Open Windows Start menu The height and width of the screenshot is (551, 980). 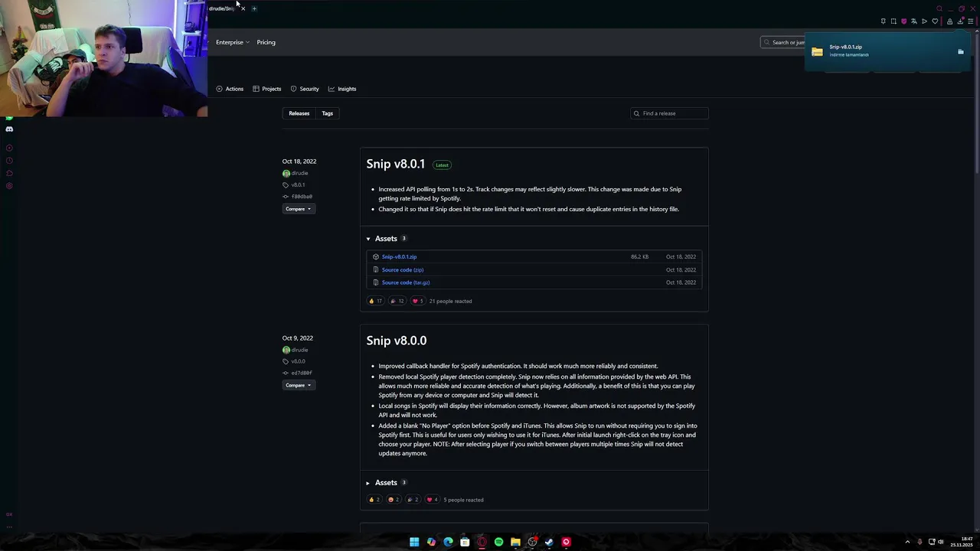(x=414, y=542)
